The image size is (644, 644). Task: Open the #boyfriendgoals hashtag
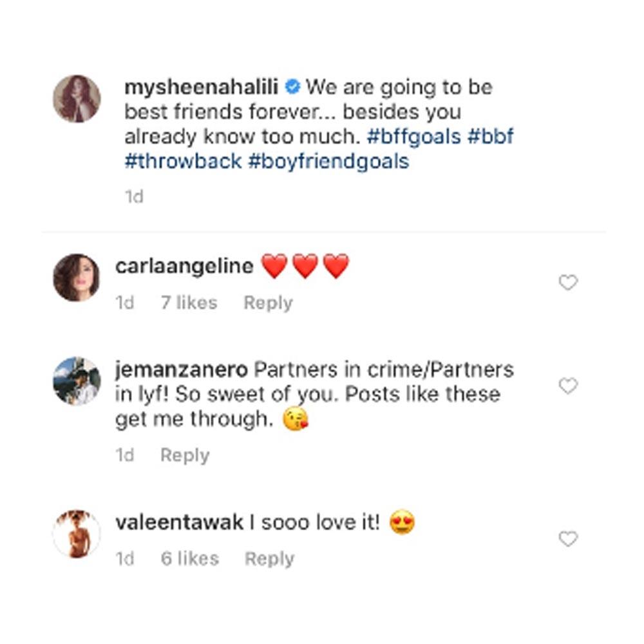328,161
